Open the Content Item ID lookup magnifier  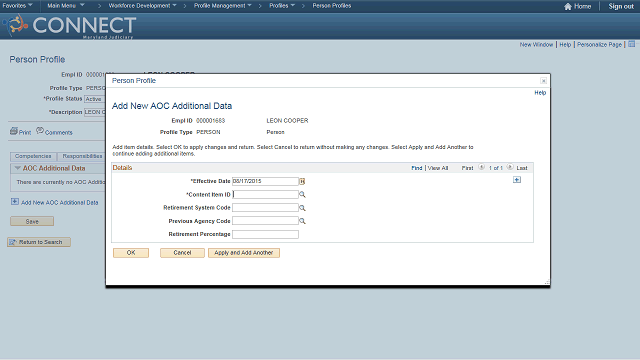[x=302, y=195]
